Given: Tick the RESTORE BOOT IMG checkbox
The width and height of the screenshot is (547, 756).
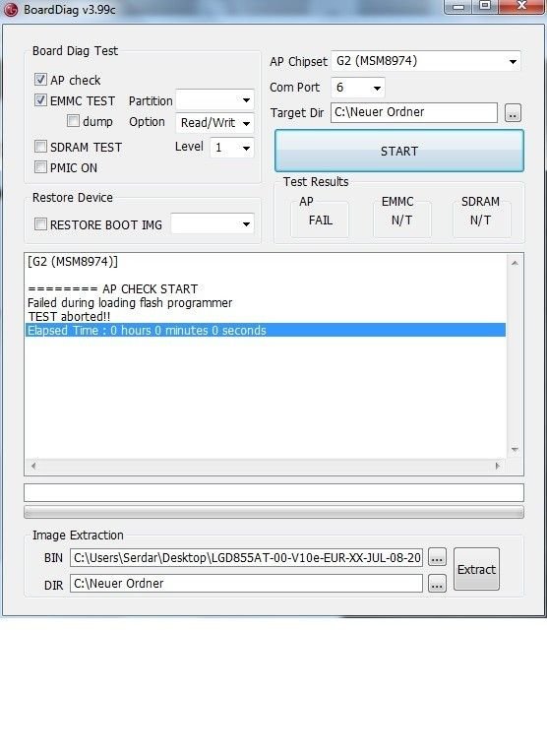Looking at the screenshot, I should (40, 224).
